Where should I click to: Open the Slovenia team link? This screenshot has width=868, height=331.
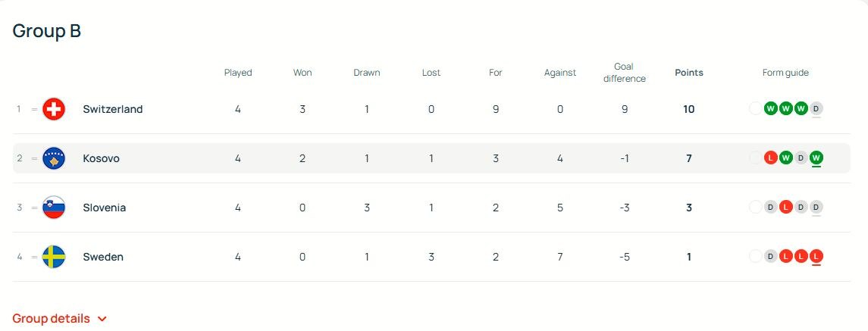click(x=105, y=208)
